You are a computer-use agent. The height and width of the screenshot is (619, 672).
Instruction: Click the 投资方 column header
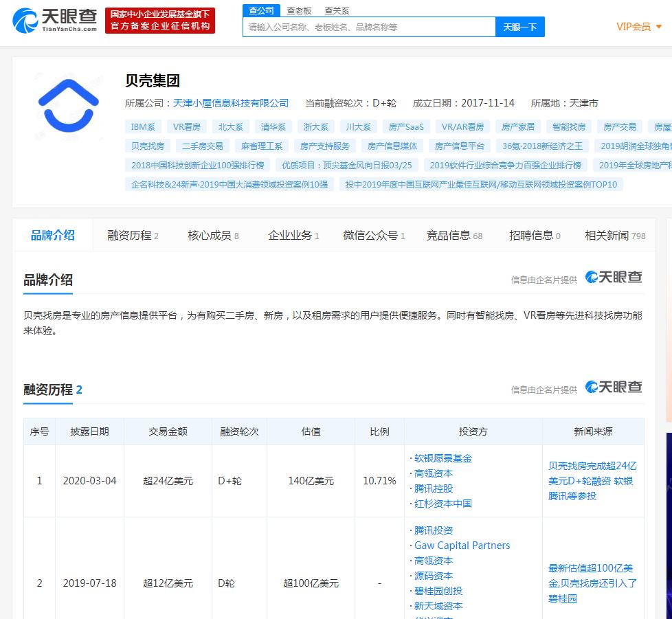[473, 431]
